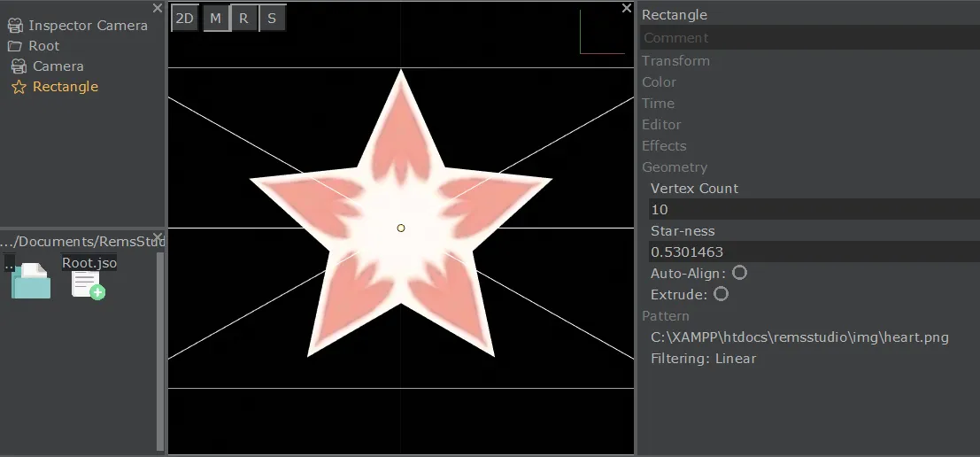Screen dimensions: 980x457
Task: Switch viewport to 2D mode
Action: click(x=184, y=18)
